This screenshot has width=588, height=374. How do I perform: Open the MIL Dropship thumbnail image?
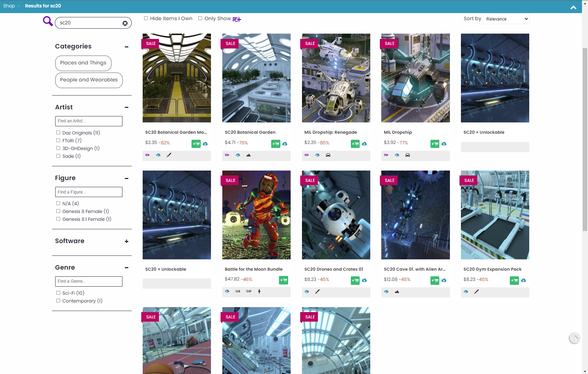click(x=416, y=78)
